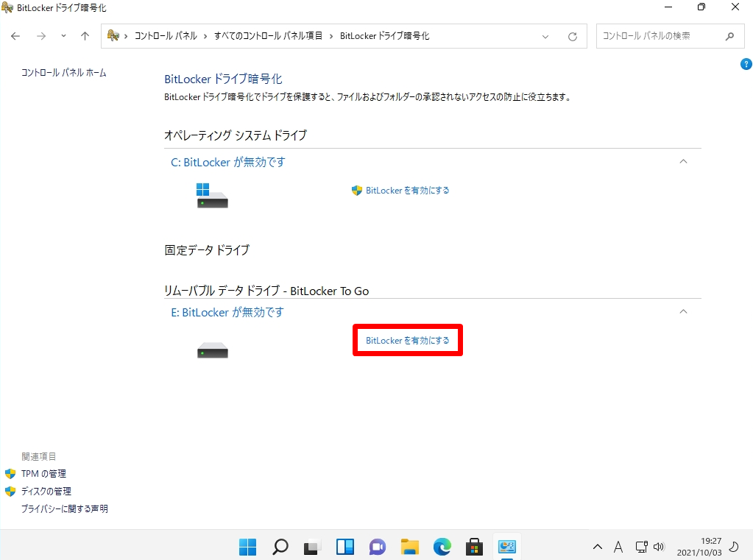Open Microsoft Store from the taskbar
The height and width of the screenshot is (560, 753).
tap(474, 547)
